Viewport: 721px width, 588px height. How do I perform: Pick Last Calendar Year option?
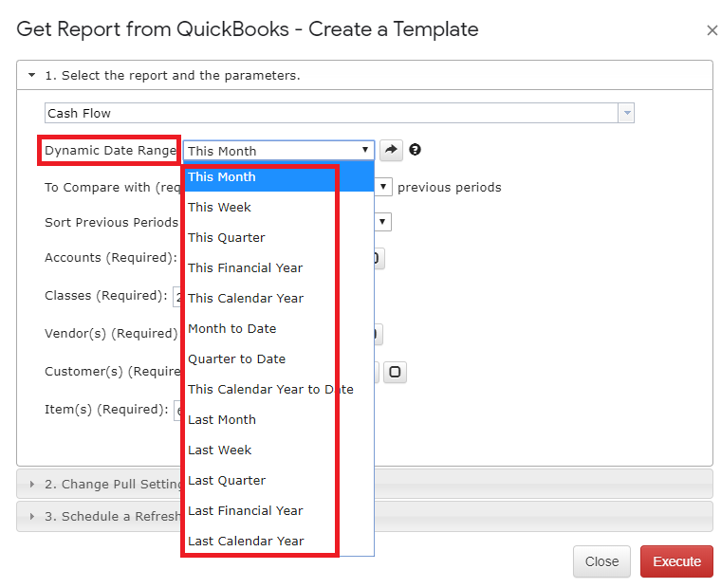(246, 541)
